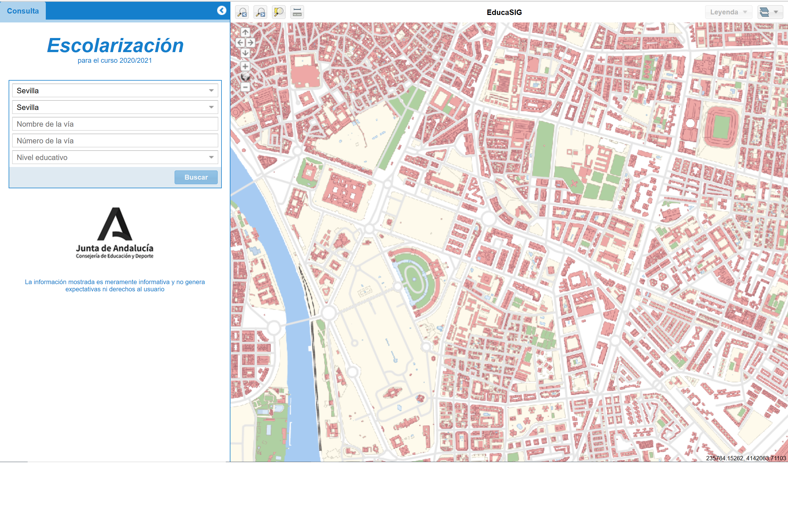This screenshot has height=532, width=788.
Task: Pan the map right with arrow
Action: click(x=250, y=43)
